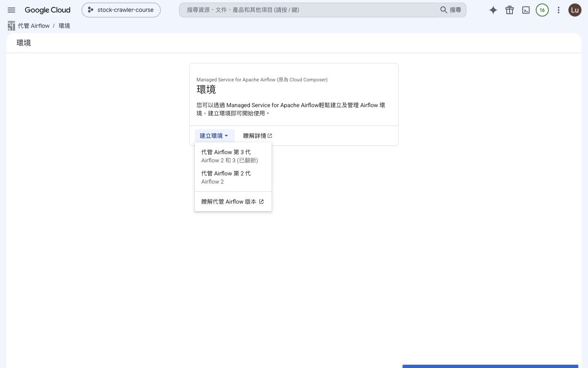Open notifications badge showing 16
Screen dimensions: 588x368
542,10
